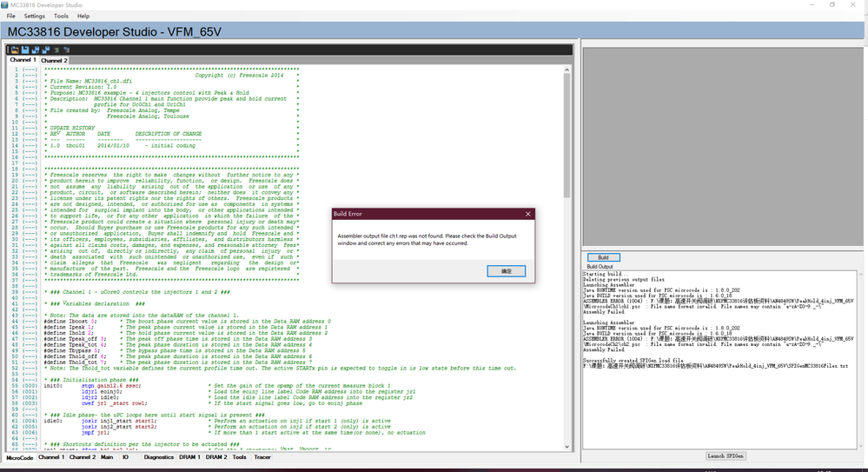This screenshot has width=868, height=472.
Task: Click the blue-marked lines toolbar icon
Action: [x=66, y=50]
